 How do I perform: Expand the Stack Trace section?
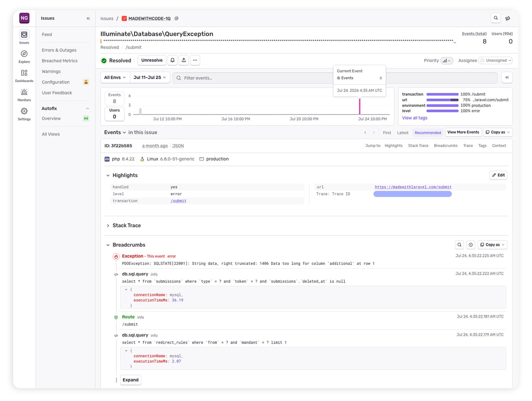pyautogui.click(x=108, y=226)
